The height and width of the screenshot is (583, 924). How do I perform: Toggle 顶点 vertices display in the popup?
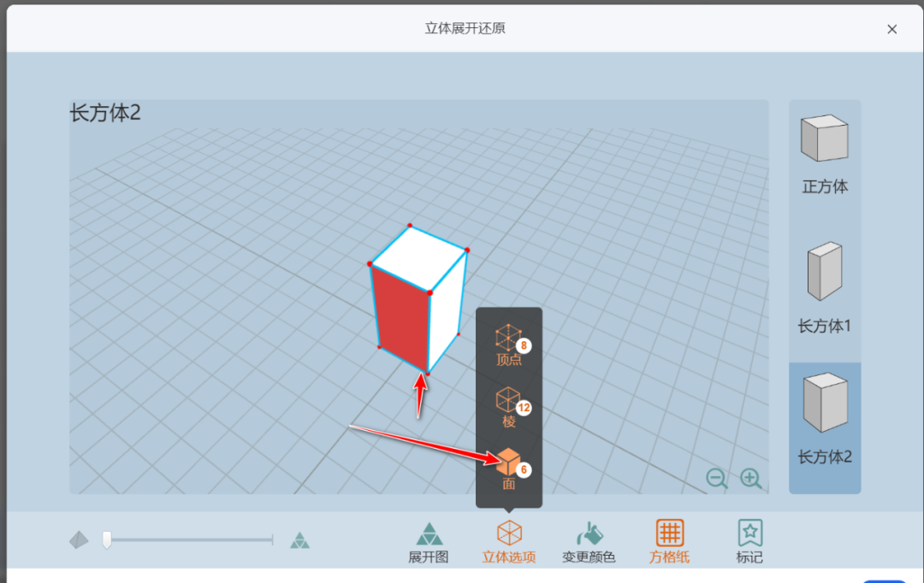point(508,340)
